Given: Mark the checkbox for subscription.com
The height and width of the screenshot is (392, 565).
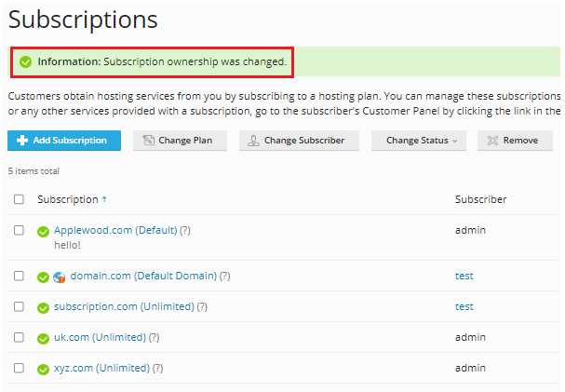Looking at the screenshot, I should pos(20,306).
